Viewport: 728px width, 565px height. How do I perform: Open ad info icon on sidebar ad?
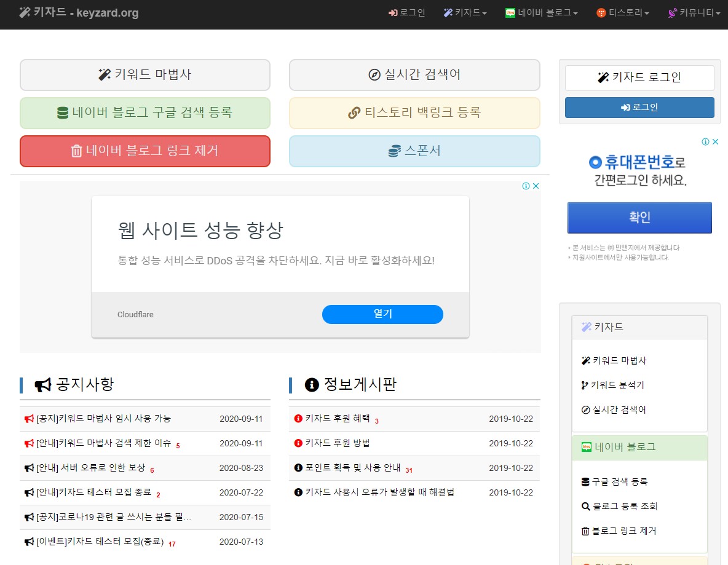pyautogui.click(x=705, y=141)
